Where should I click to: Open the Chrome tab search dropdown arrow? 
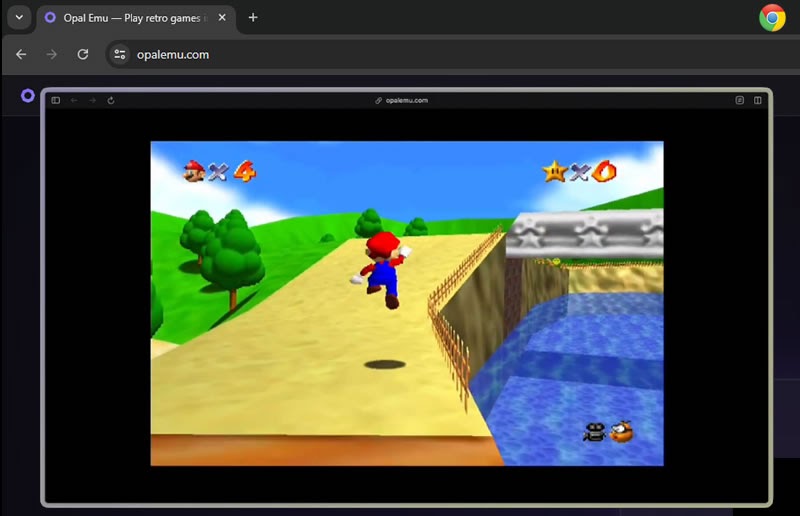[19, 17]
